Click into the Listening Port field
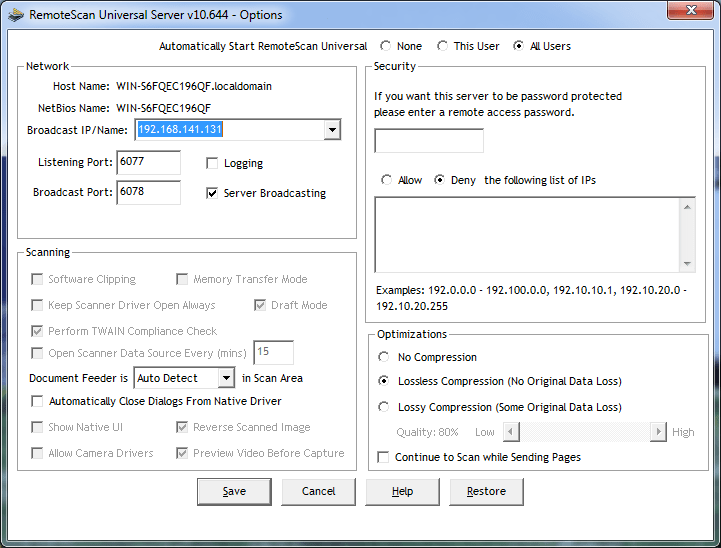Screen dimensions: 721x548 coord(148,162)
